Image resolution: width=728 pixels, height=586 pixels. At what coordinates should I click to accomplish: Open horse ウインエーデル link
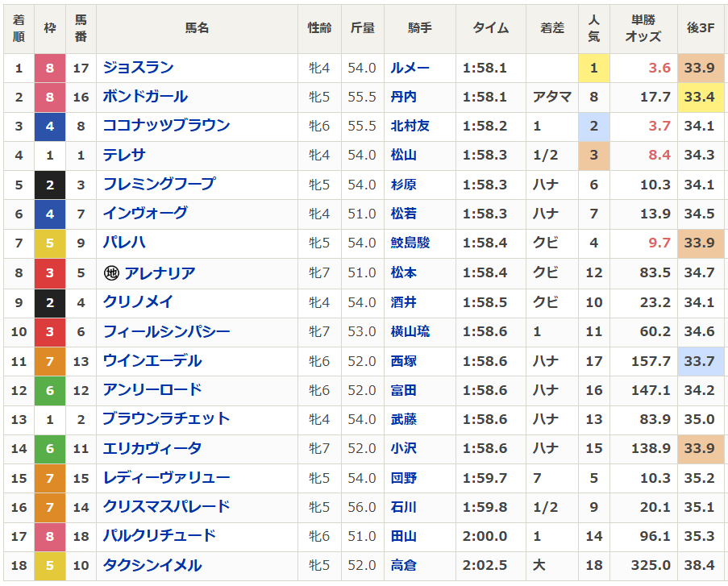[152, 361]
